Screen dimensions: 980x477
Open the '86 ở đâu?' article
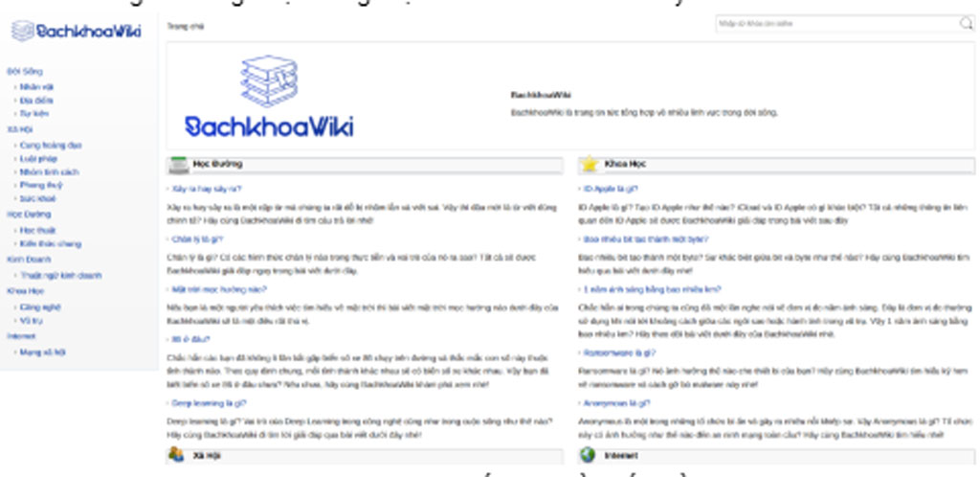(190, 339)
